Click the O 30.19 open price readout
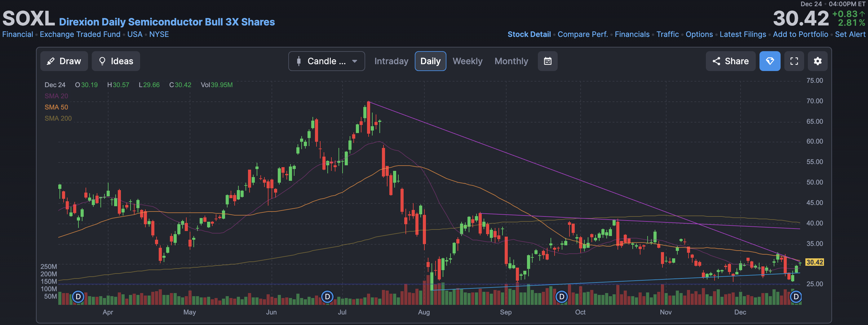 (86, 85)
